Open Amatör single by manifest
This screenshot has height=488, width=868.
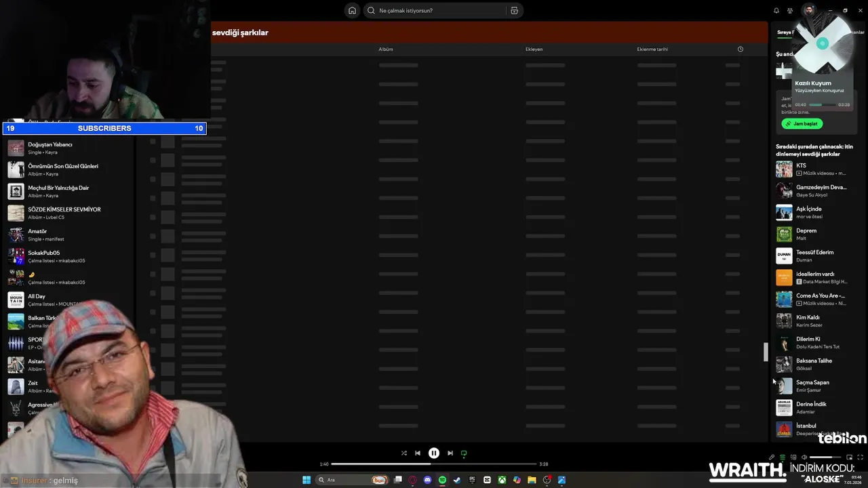[68, 235]
